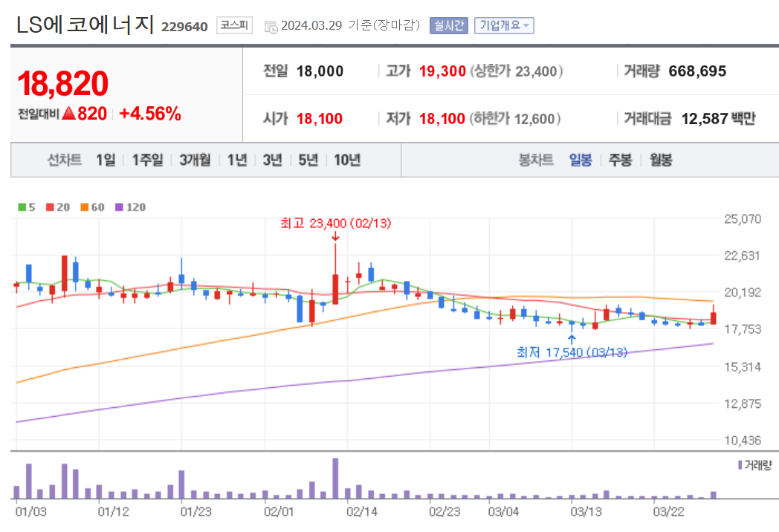This screenshot has height=532, width=779.
Task: Click the 고가 value 19,300
Action: click(x=442, y=71)
